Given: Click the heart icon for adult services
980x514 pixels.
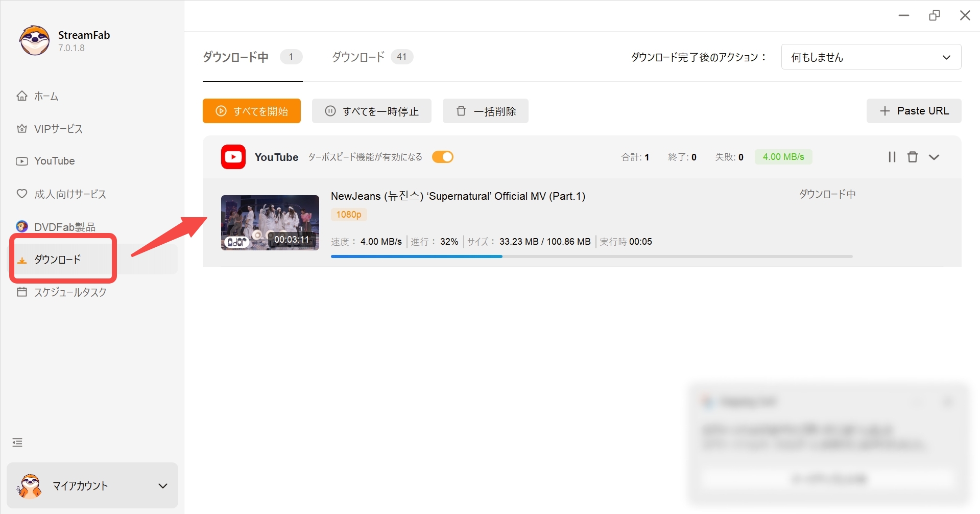Looking at the screenshot, I should click(22, 194).
